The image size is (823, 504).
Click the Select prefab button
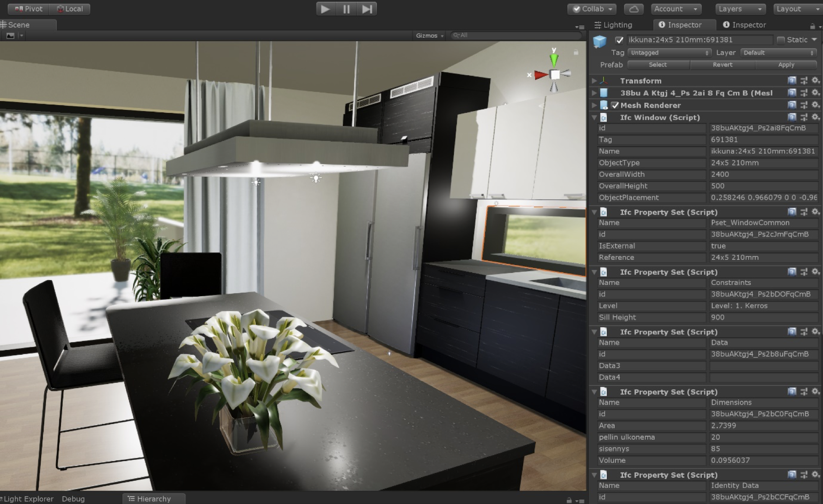(658, 65)
